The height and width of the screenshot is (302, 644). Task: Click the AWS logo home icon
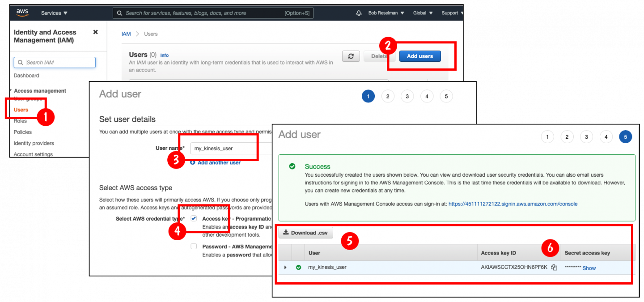coord(22,13)
